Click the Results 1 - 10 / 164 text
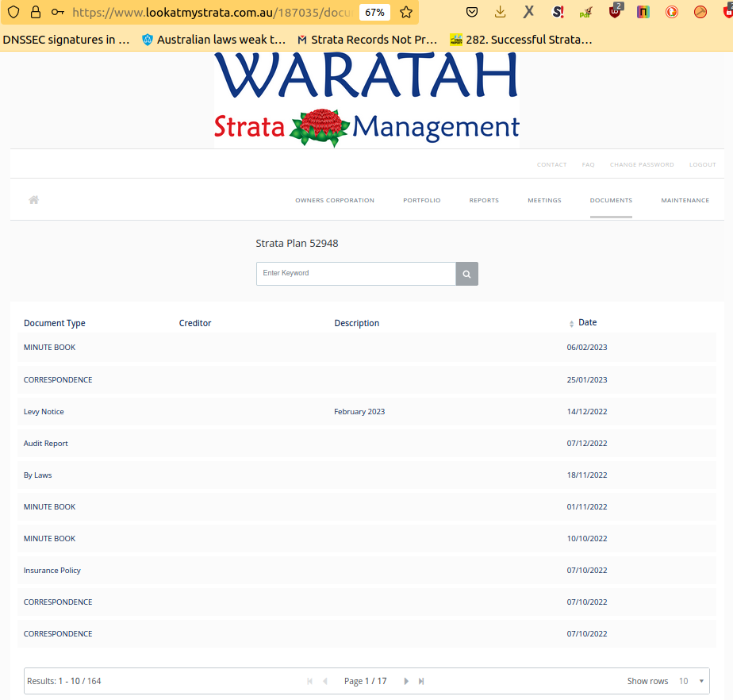This screenshot has height=700, width=733. click(64, 681)
